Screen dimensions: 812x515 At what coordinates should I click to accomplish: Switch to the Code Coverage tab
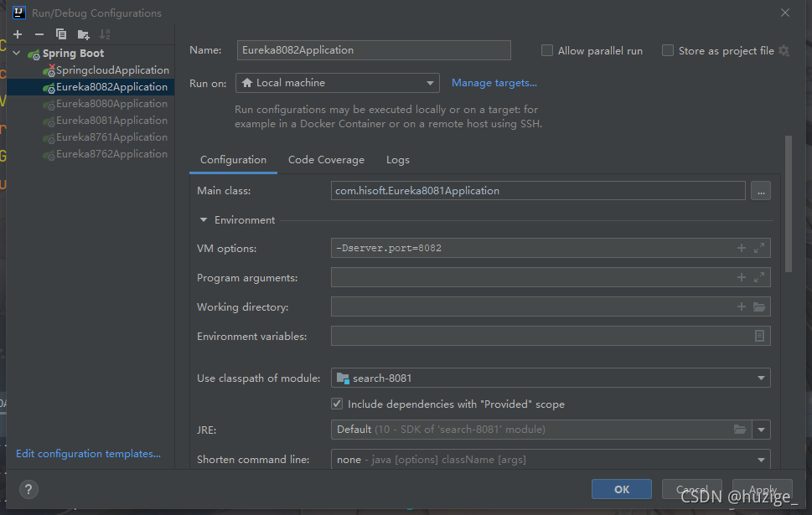(326, 160)
